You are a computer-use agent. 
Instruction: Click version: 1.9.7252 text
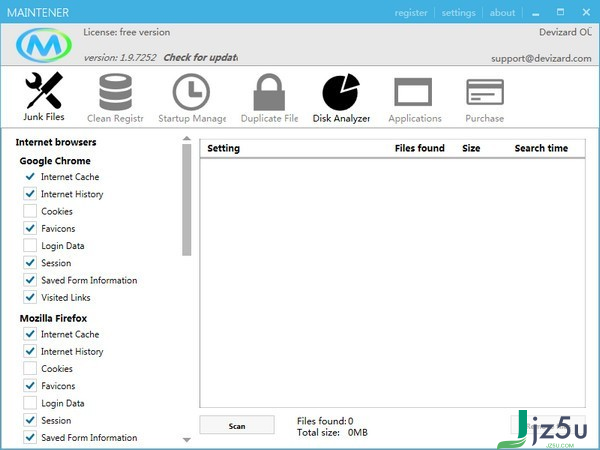coord(120,58)
